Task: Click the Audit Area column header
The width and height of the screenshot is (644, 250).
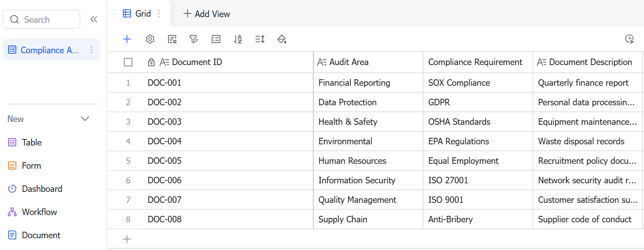Action: [368, 62]
